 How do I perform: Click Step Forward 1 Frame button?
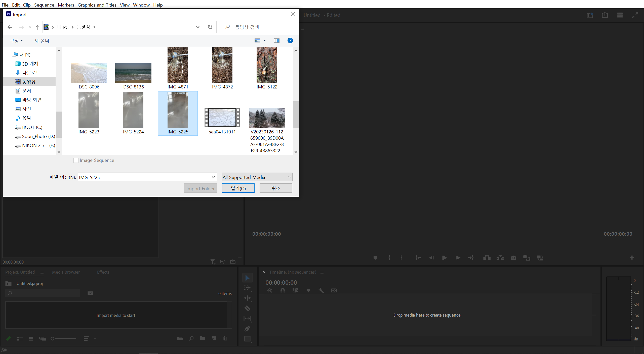point(458,258)
